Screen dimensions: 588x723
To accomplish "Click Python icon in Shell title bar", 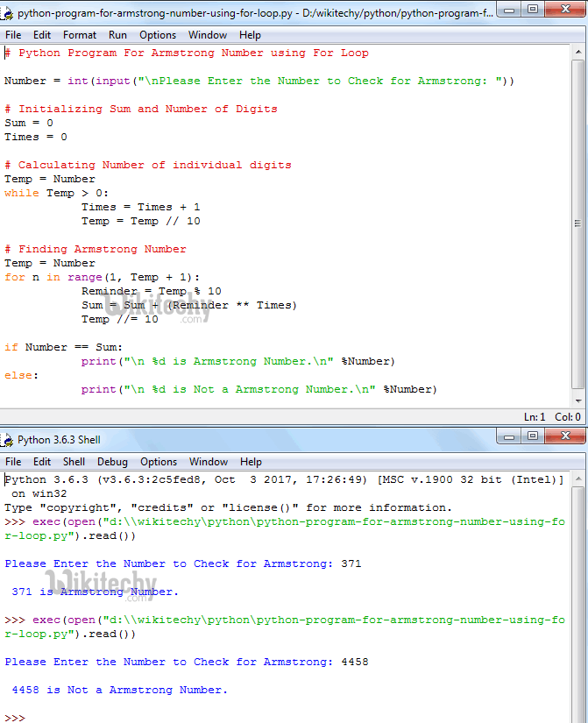I will tap(7, 440).
